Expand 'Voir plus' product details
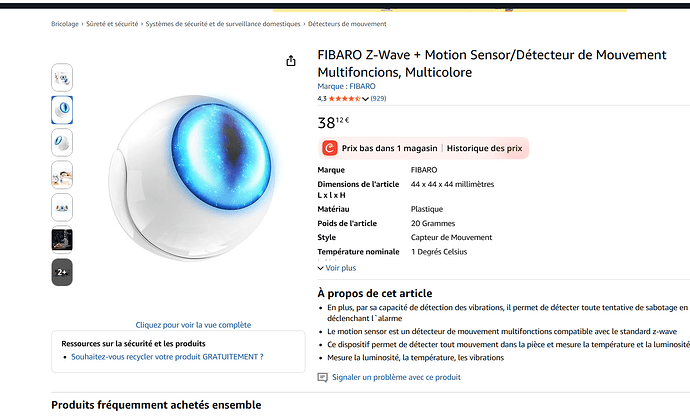Screen dimensions: 690x416 tap(337, 268)
